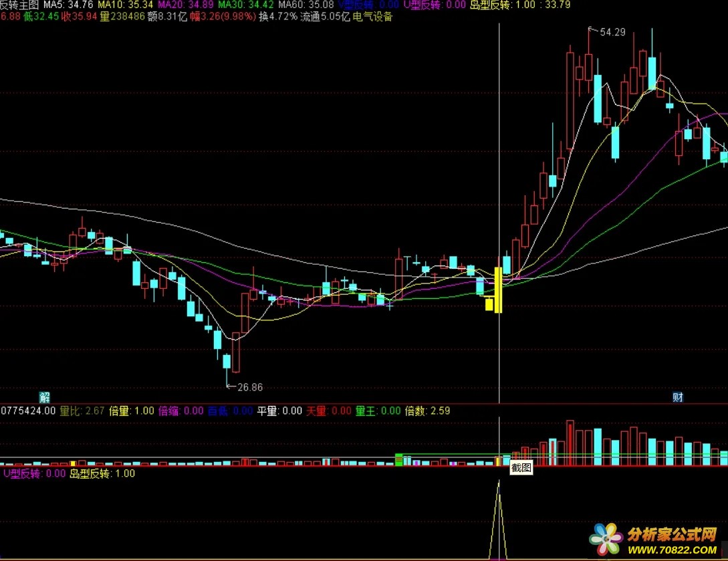Click the bottom panel U型反转: 0.00 label
This screenshot has width=728, height=561.
34,473
